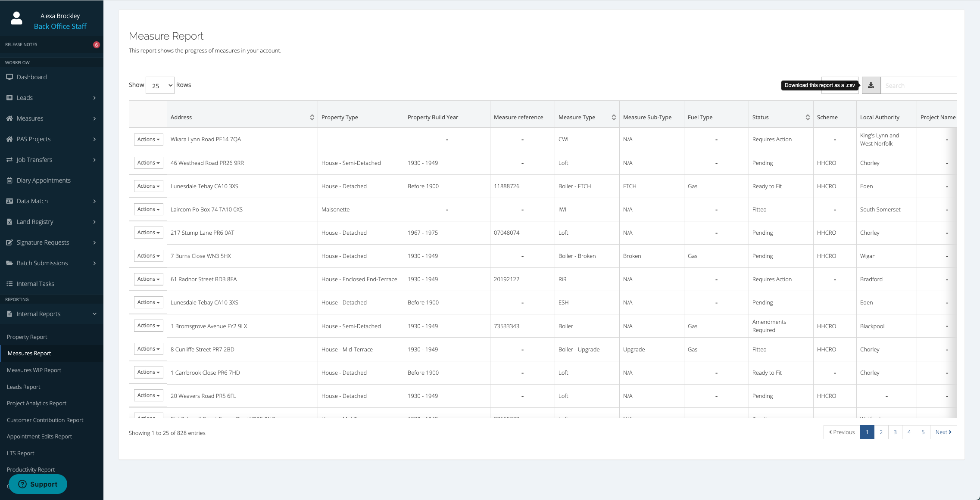This screenshot has height=500, width=980.
Task: Click the Signature Requests pen icon
Action: 9,242
